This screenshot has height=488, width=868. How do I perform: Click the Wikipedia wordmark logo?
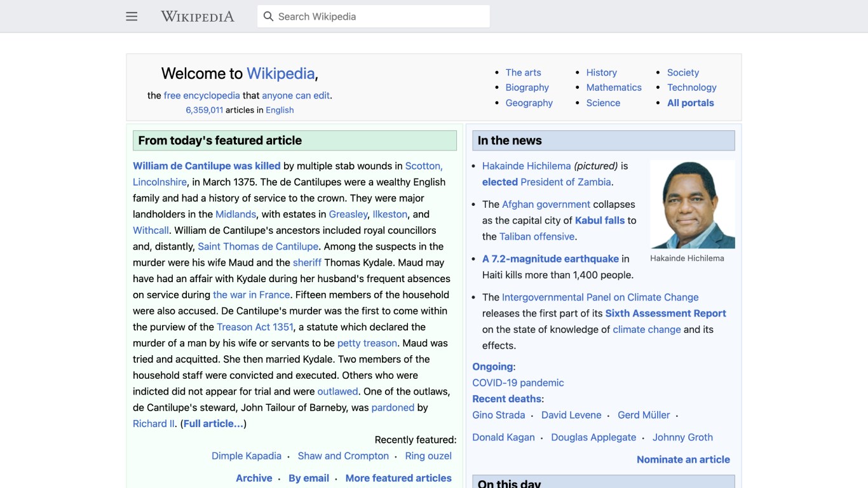point(198,17)
